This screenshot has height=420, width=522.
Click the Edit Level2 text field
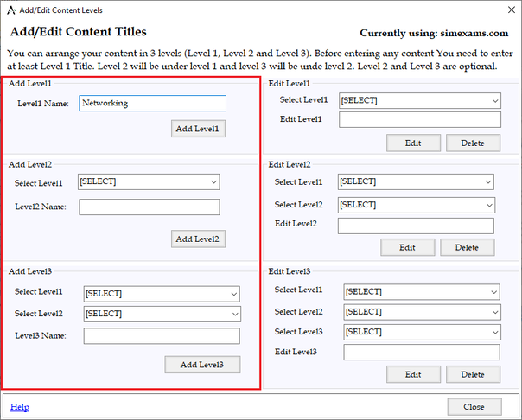[416, 226]
